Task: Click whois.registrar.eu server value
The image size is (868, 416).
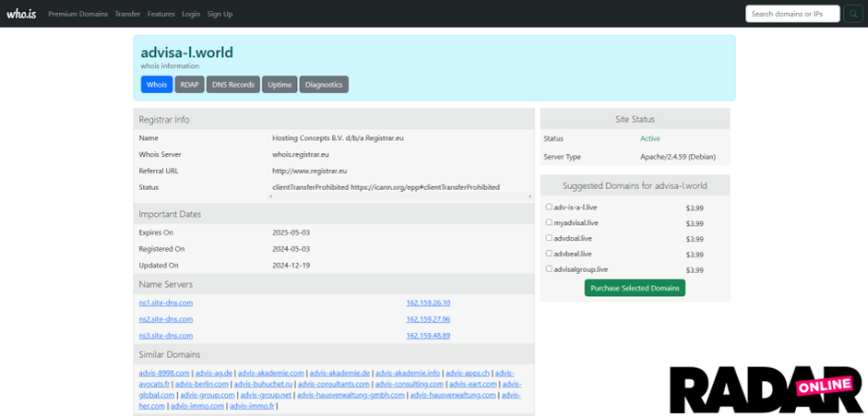Action: click(301, 154)
